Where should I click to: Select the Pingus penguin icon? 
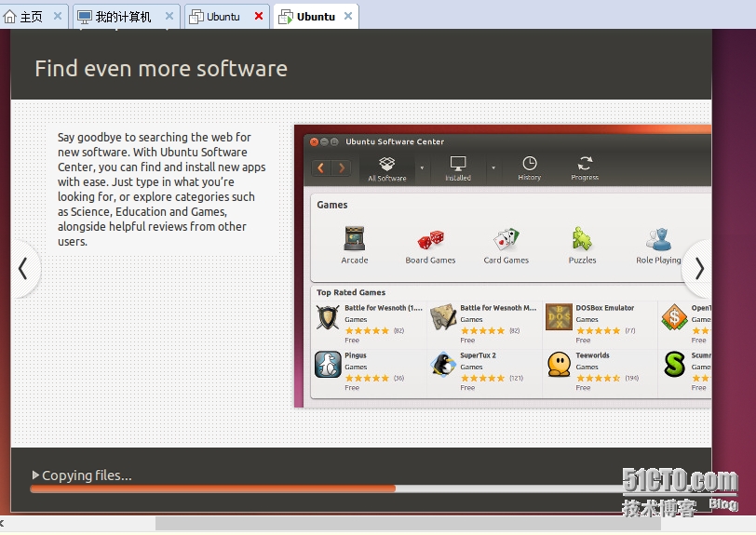(x=328, y=365)
